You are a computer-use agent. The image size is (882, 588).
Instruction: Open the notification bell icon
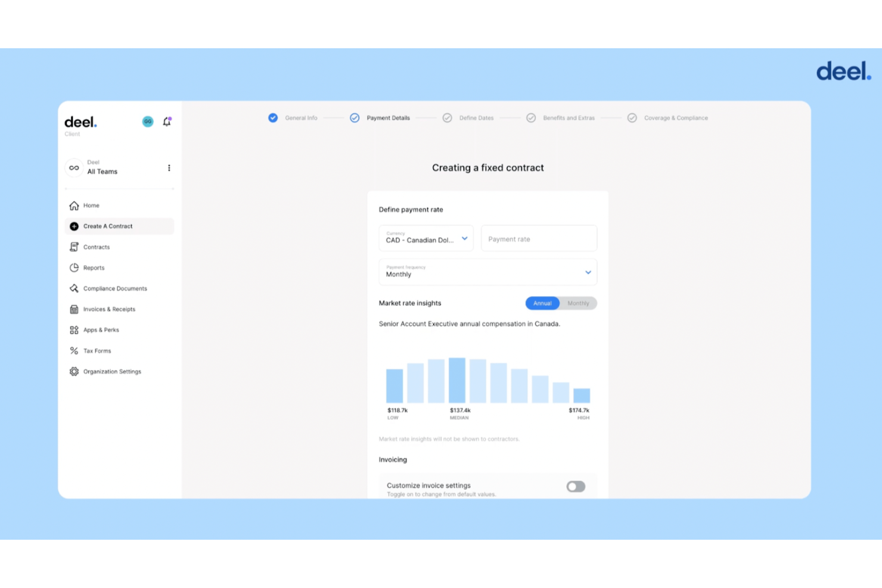tap(167, 121)
